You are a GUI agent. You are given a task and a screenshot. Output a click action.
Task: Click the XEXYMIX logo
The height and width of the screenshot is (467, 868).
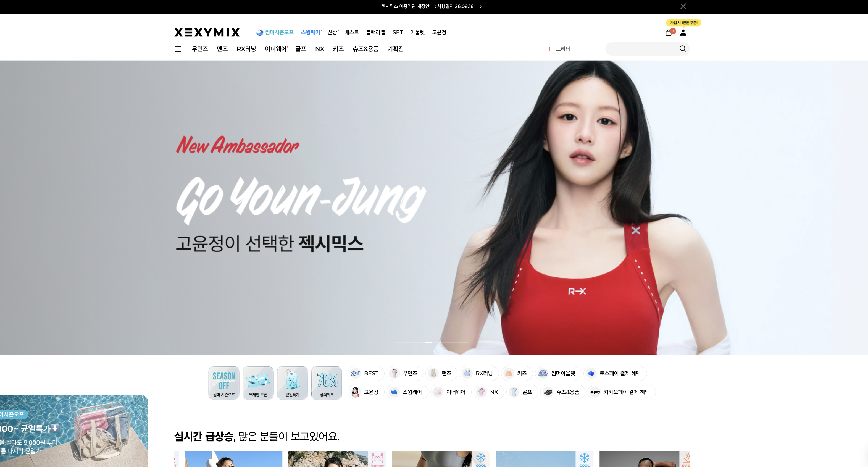207,32
